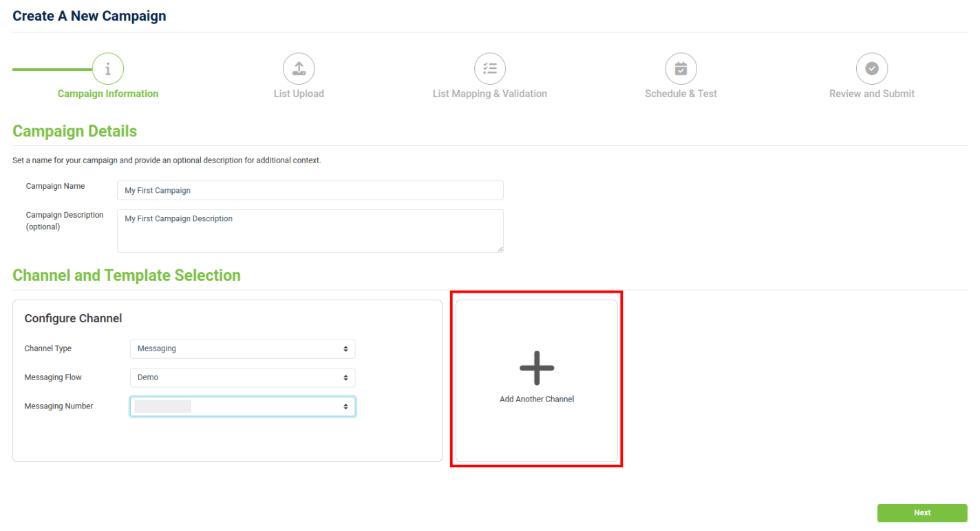Click the Add Another Channel text
980x531 pixels.
click(537, 399)
